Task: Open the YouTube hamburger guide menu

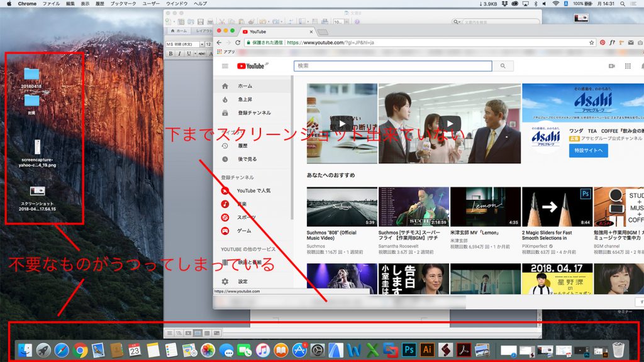Action: click(x=225, y=66)
